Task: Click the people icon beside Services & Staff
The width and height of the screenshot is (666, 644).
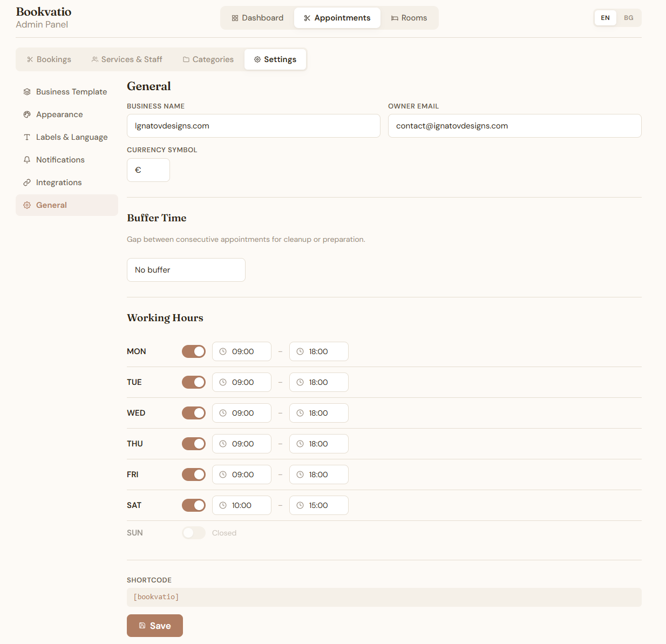Action: pyautogui.click(x=95, y=59)
